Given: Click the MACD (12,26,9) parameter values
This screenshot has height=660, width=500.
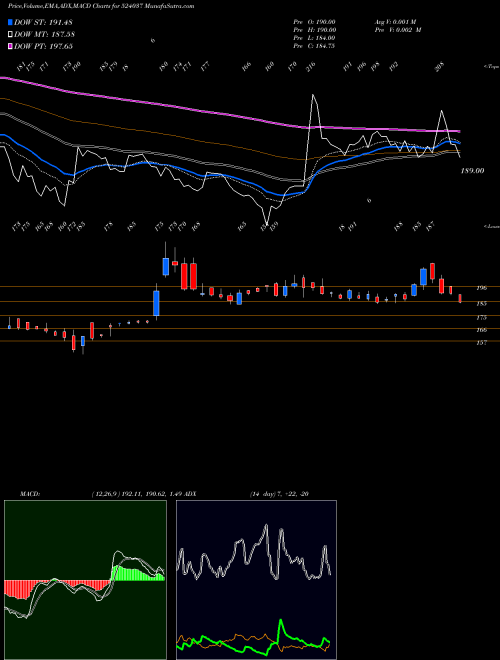Looking at the screenshot, I should (x=136, y=494).
